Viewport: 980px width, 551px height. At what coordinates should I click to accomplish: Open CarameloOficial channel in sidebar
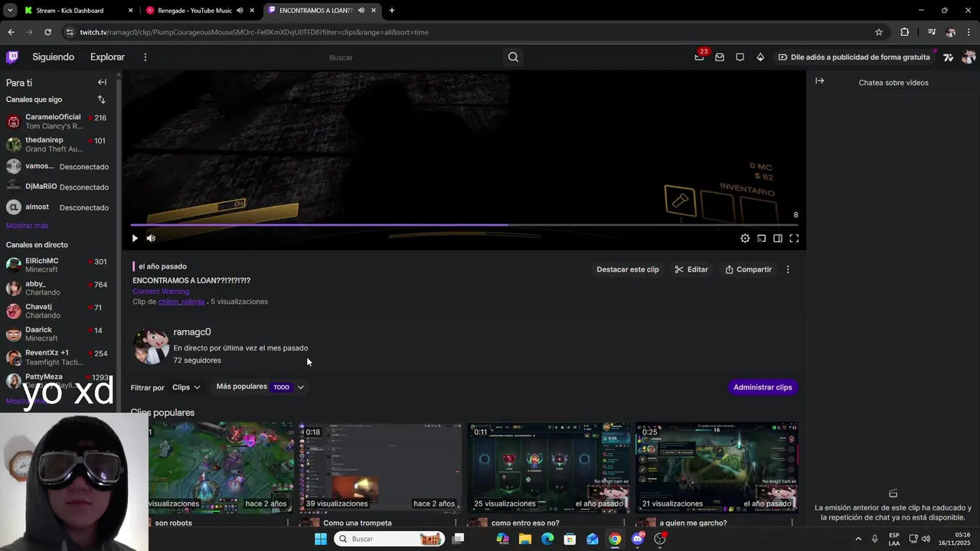click(58, 122)
